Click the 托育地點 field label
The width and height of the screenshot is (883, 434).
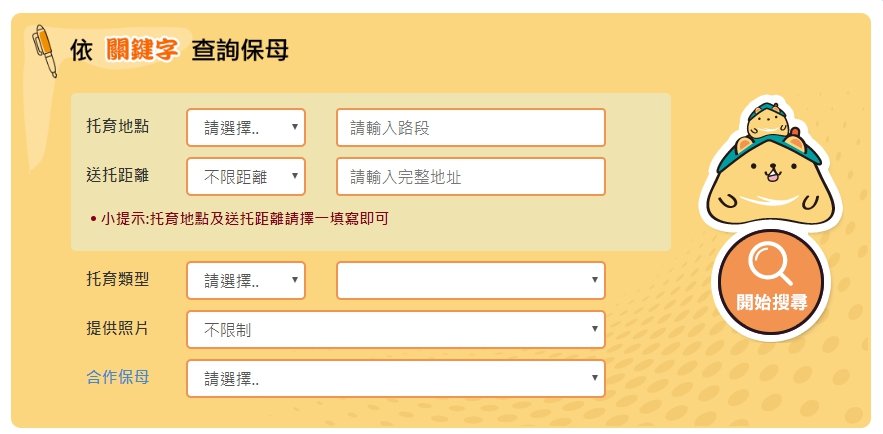point(118,126)
